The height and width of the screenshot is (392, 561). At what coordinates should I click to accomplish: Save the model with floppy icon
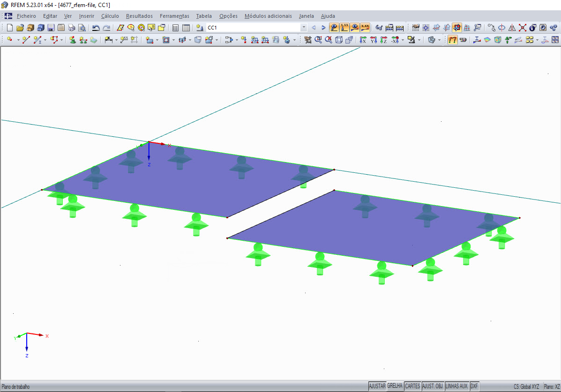tap(51, 28)
